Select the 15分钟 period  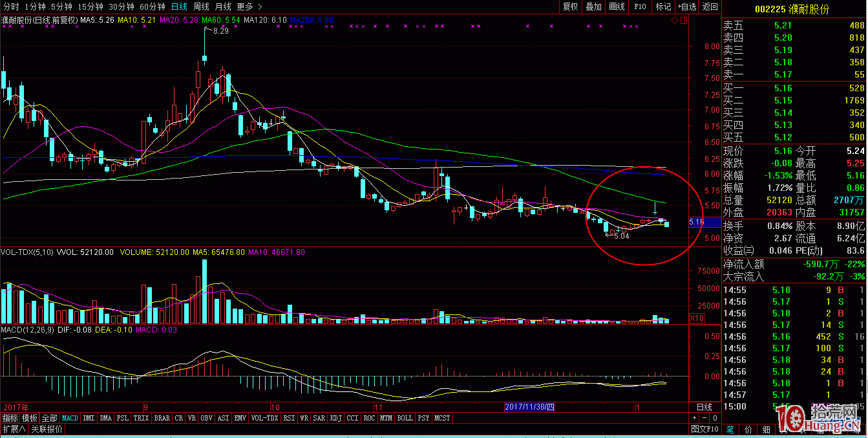[90, 6]
